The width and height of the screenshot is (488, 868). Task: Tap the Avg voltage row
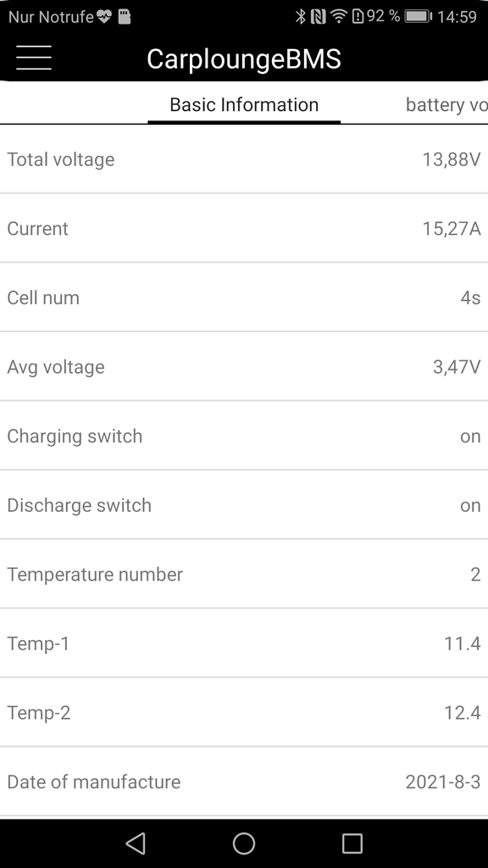coord(244,367)
